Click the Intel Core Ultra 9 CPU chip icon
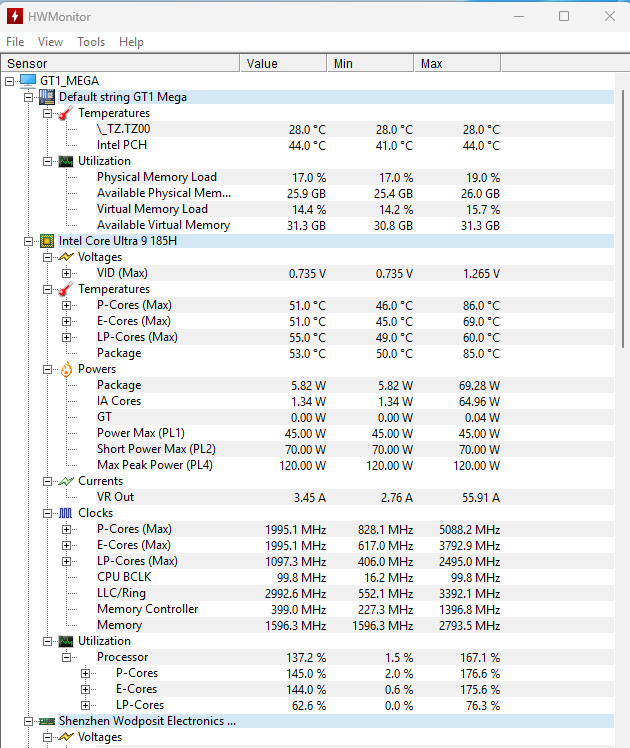The image size is (630, 748). 47,241
